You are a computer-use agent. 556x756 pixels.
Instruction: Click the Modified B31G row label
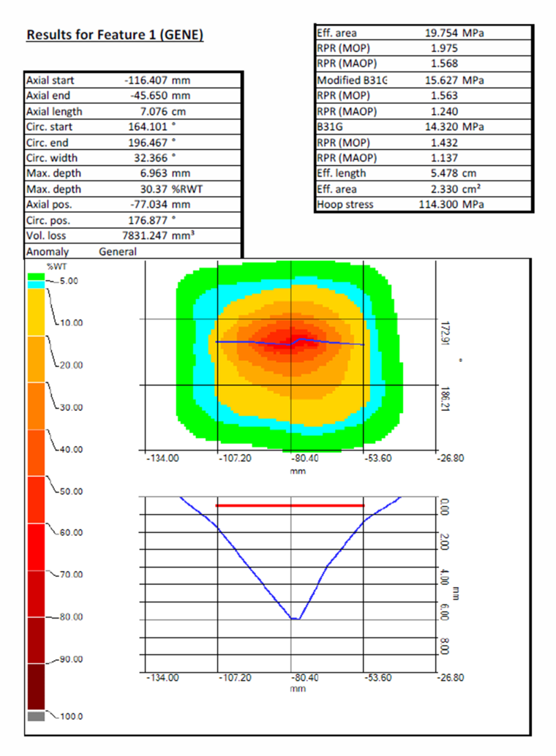[351, 80]
